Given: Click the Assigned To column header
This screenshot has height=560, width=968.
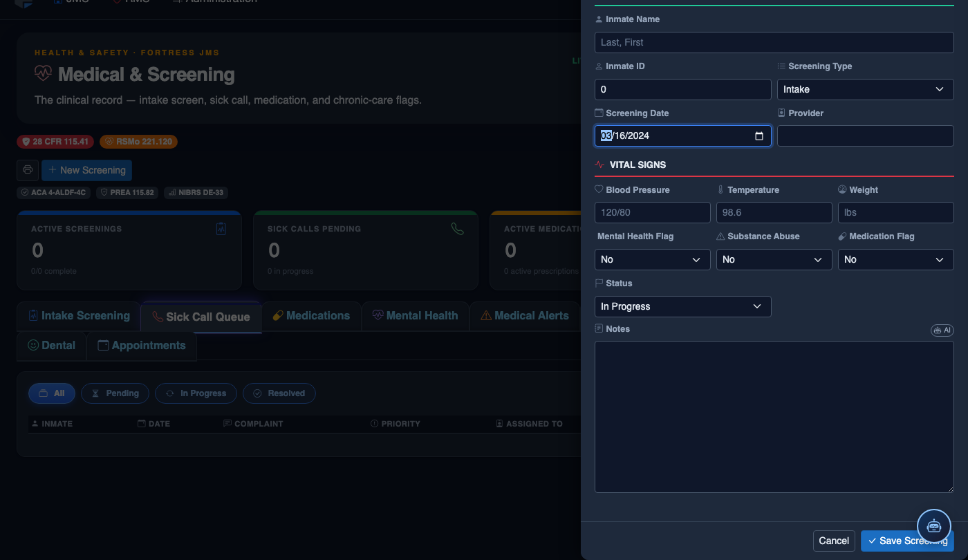Looking at the screenshot, I should tap(530, 424).
